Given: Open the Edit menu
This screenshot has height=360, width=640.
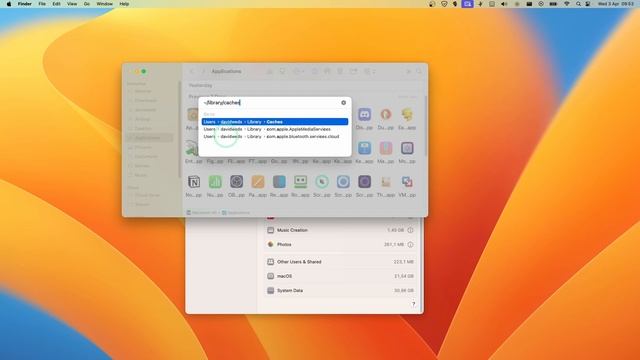Looking at the screenshot, I should pos(56,4).
